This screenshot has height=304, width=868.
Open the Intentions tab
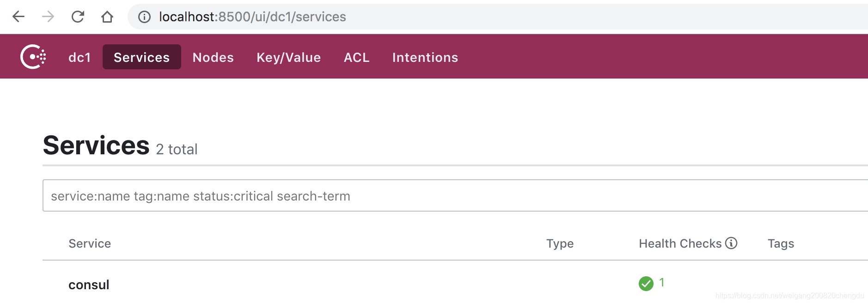coord(425,57)
